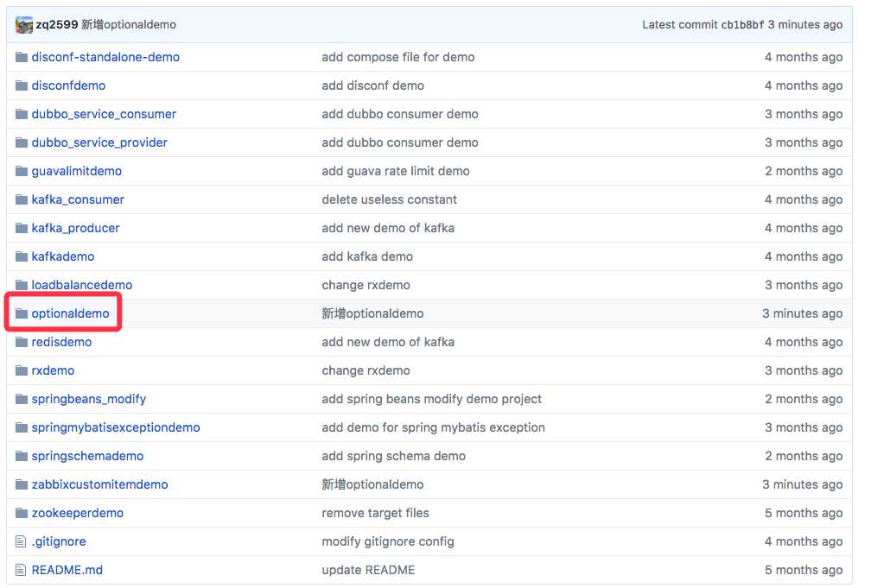Click folder icon beside zookeeperdemo
Image resolution: width=871 pixels, height=588 pixels.
pos(22,513)
